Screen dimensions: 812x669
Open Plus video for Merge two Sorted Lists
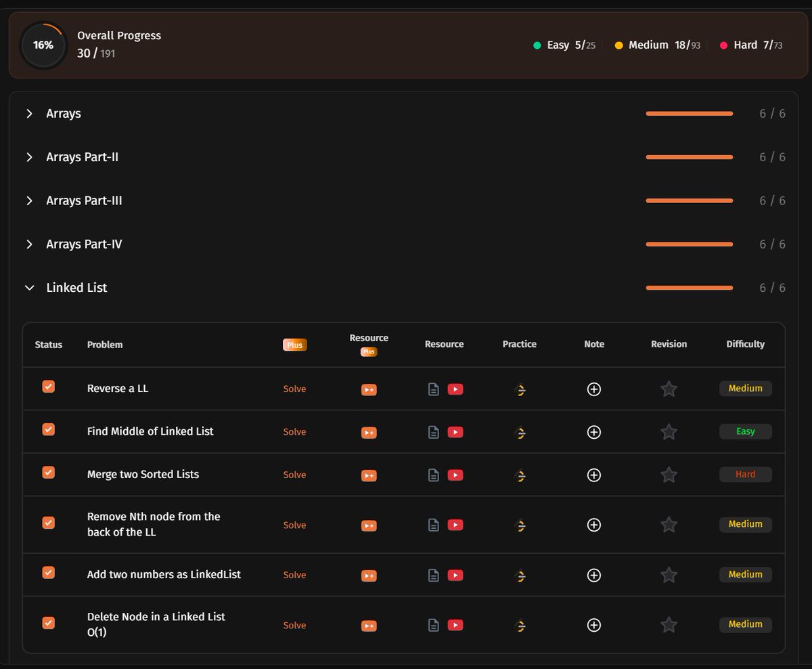(369, 475)
